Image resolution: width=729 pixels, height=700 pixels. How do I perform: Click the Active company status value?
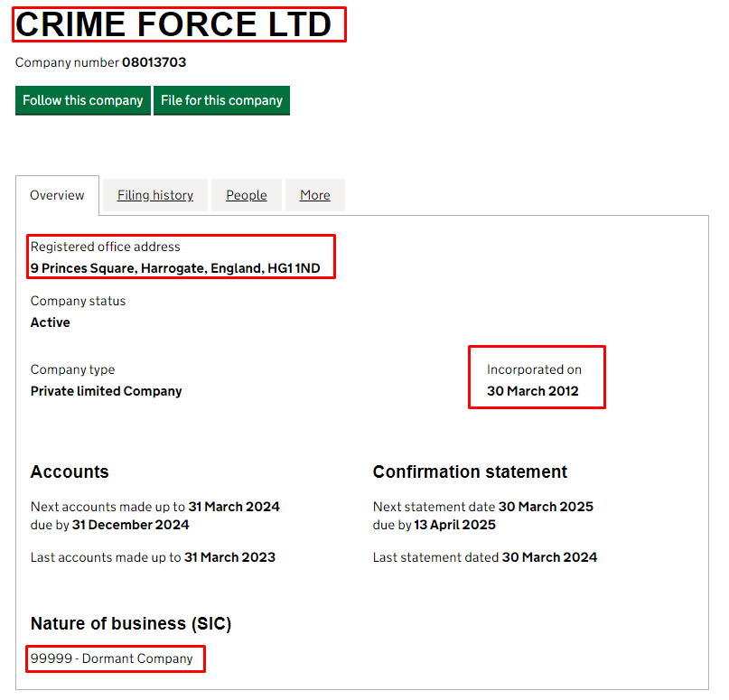(x=51, y=322)
